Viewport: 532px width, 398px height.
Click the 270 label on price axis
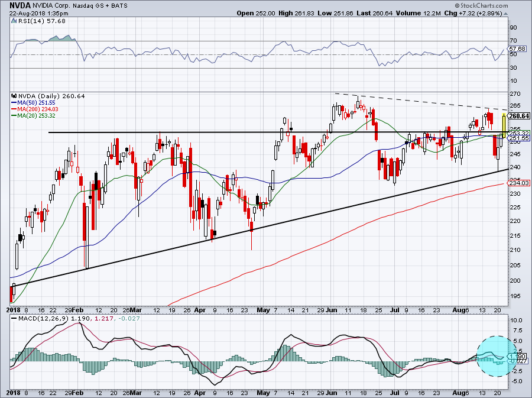[515, 93]
